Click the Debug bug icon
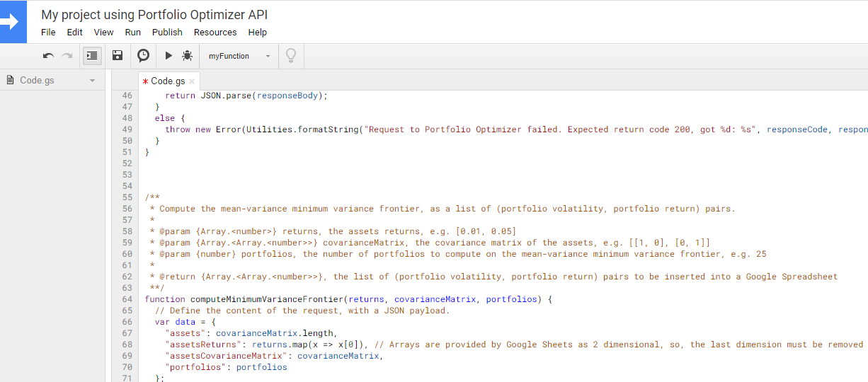This screenshot has height=382, width=868. click(x=187, y=56)
